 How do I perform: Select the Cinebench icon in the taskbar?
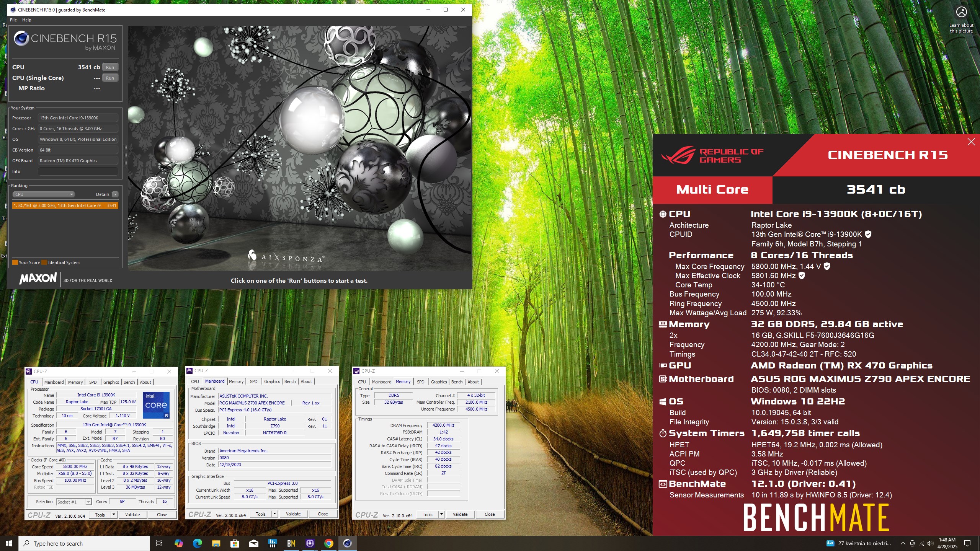[347, 543]
